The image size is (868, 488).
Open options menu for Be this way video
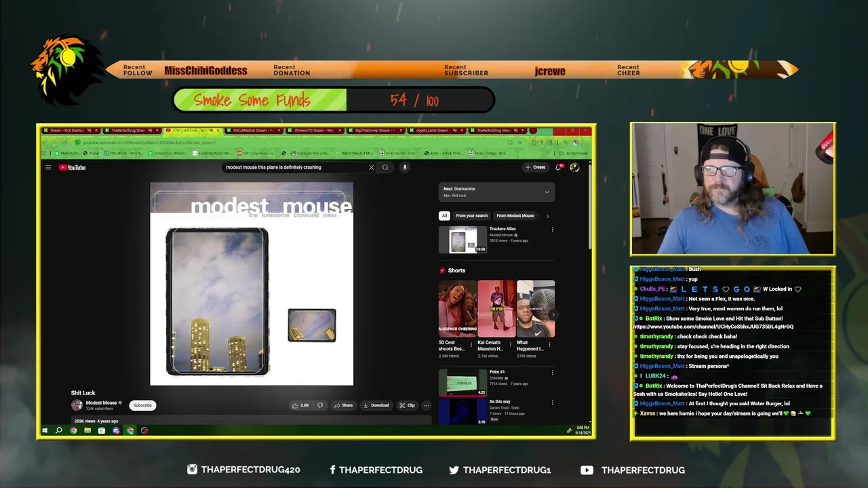pos(552,403)
